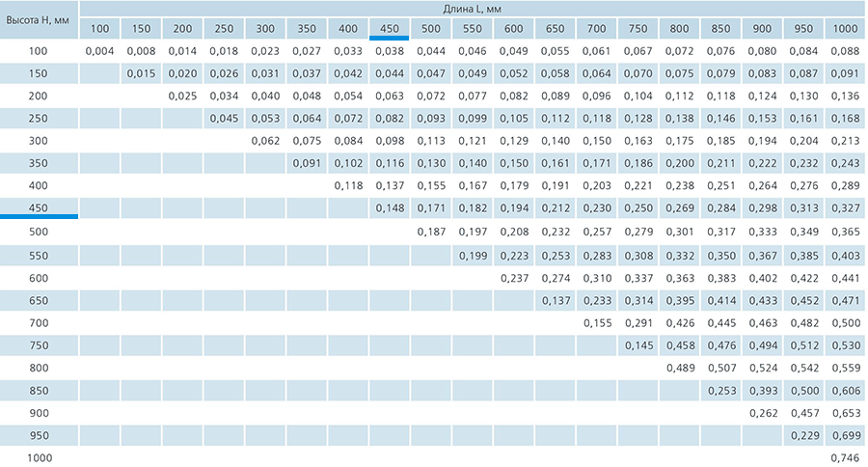The height and width of the screenshot is (467, 868).
Task: Click length column header 750
Action: click(637, 29)
